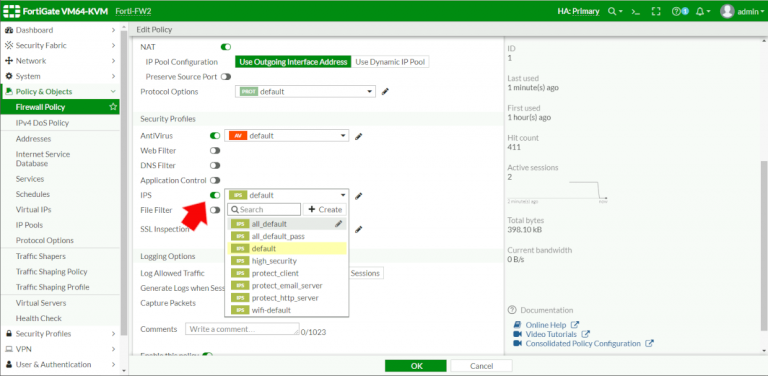Open Video Tutorials link
The height and width of the screenshot is (376, 768).
point(551,334)
